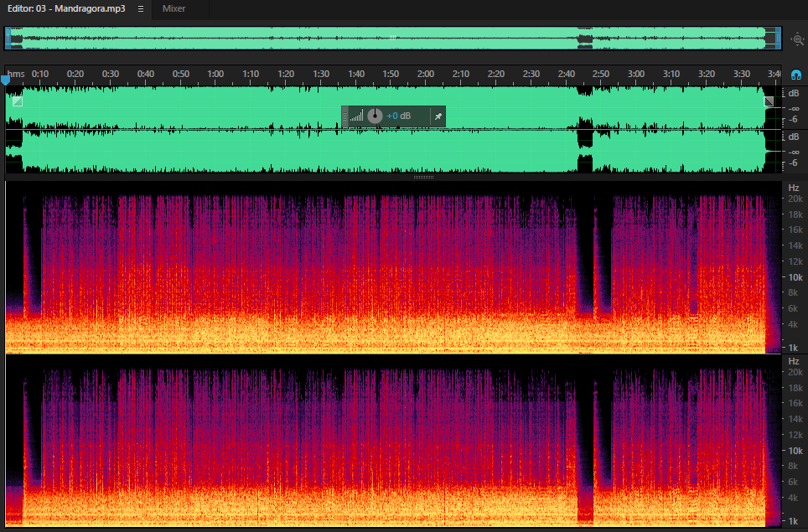This screenshot has height=532, width=808.
Task: Open the Editor panel menu icon
Action: [141, 8]
